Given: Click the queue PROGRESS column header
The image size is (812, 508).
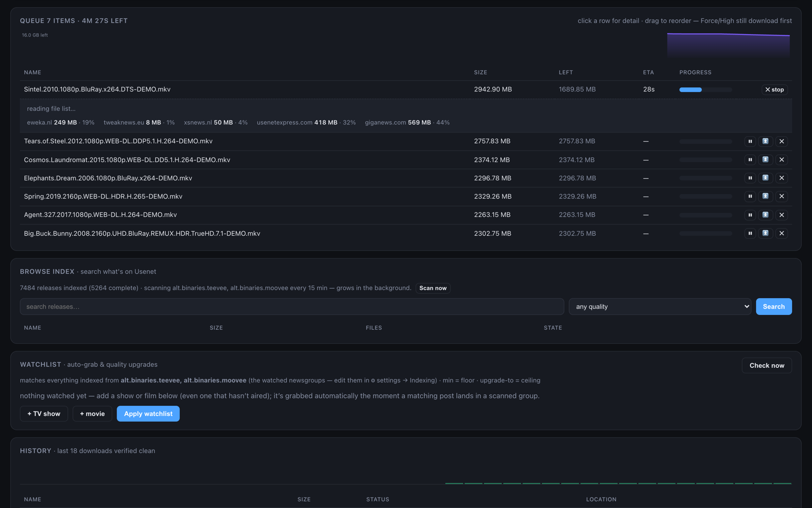Looking at the screenshot, I should point(695,73).
